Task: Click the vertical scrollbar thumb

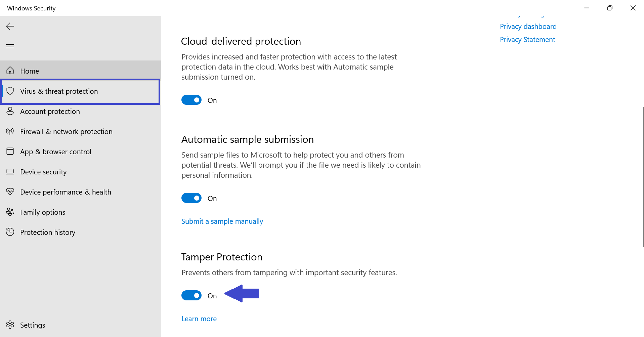Action: point(643,177)
